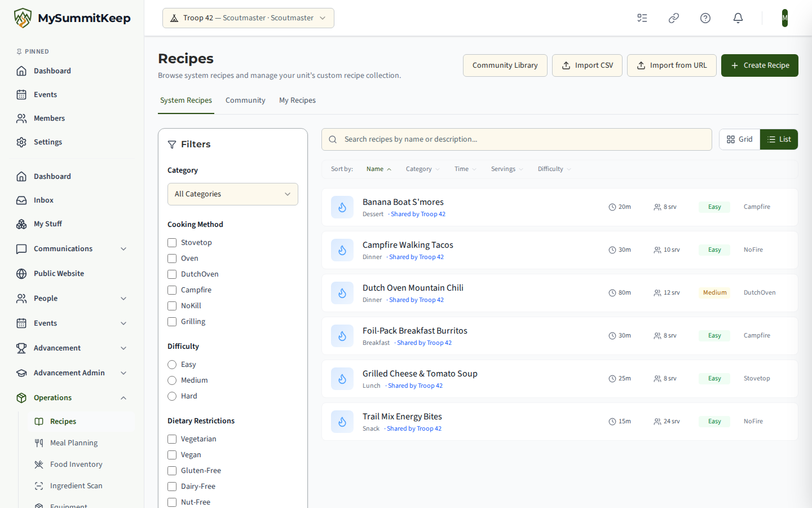Viewport: 812px width, 508px height.
Task: Open the user avatar menu
Action: click(x=785, y=18)
